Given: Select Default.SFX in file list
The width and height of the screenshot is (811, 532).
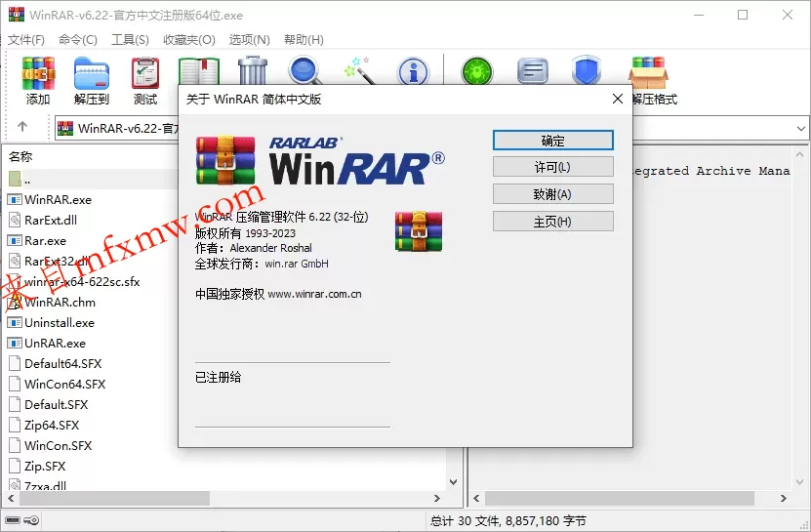Looking at the screenshot, I should (57, 405).
